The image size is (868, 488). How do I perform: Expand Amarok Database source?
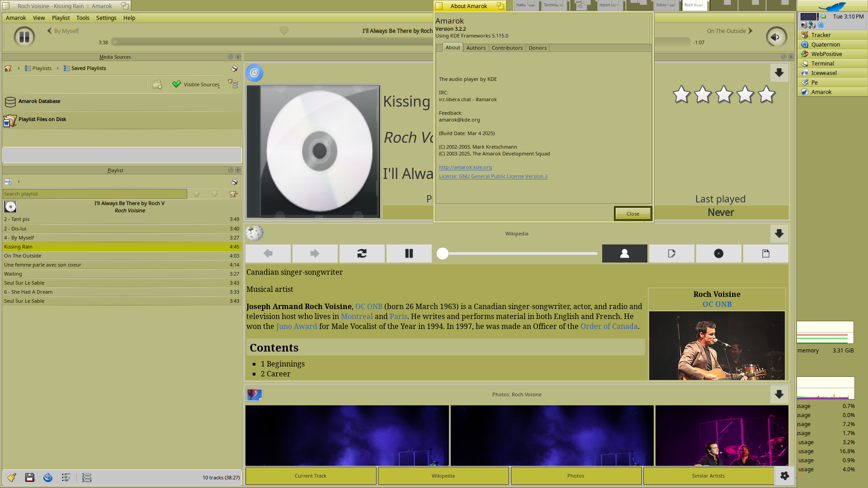point(122,101)
